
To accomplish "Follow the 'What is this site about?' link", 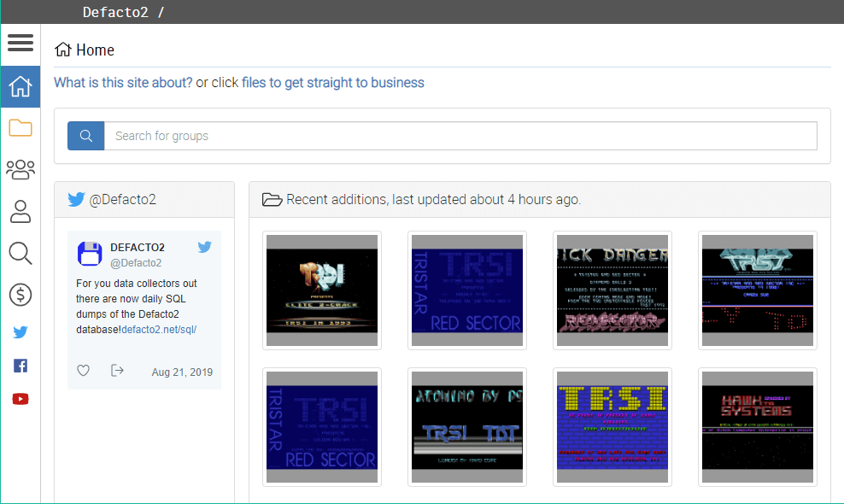I will point(123,83).
